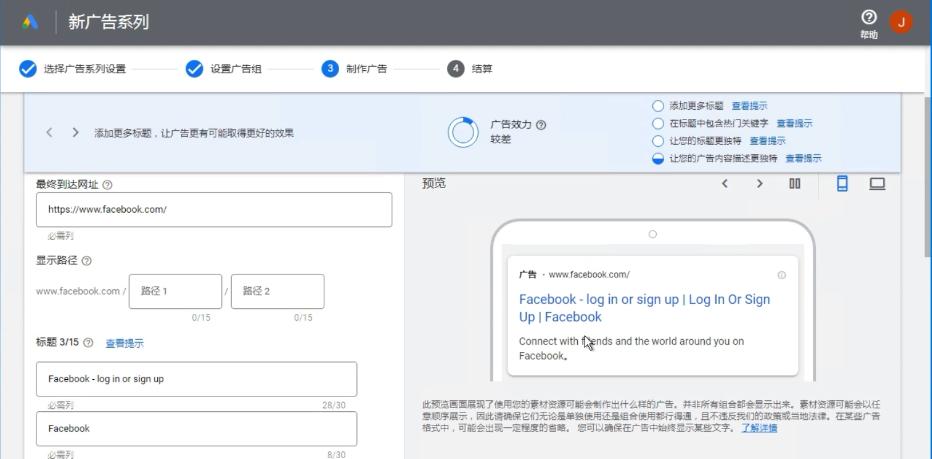The width and height of the screenshot is (932, 459).
Task: Click the 显示路径 help icon
Action: [86, 260]
